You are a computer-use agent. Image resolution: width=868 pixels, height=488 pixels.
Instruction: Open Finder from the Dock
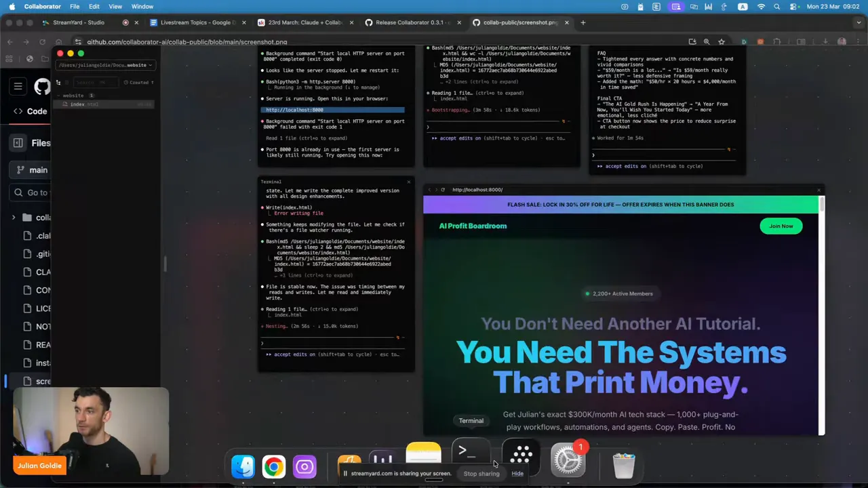(243, 466)
